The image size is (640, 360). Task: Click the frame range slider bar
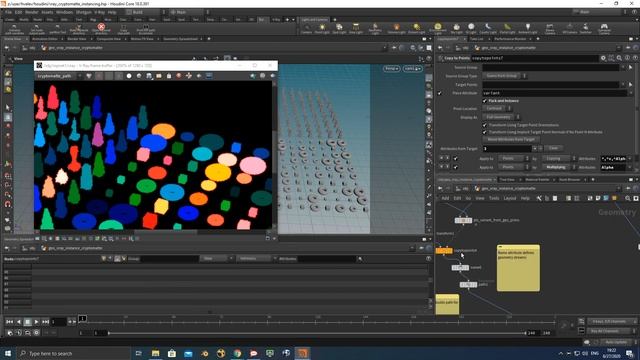pyautogui.click(x=317, y=333)
